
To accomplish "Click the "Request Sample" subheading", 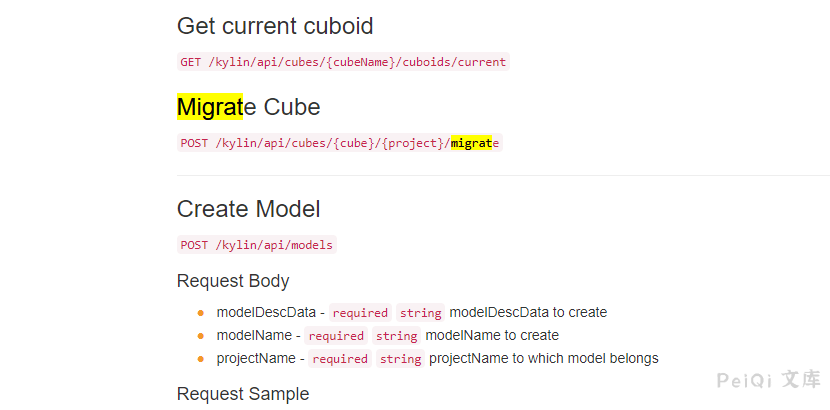I will (242, 394).
